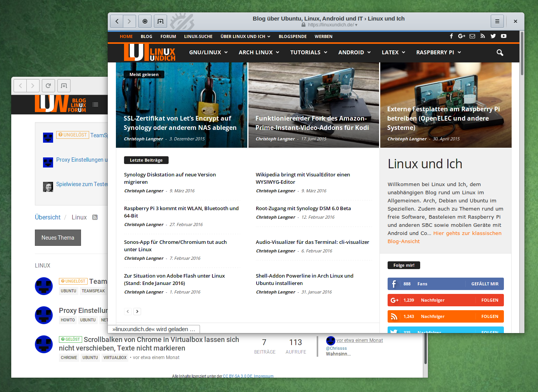This screenshot has width=538, height=392.
Task: Click the Neues Thema button
Action: [58, 238]
